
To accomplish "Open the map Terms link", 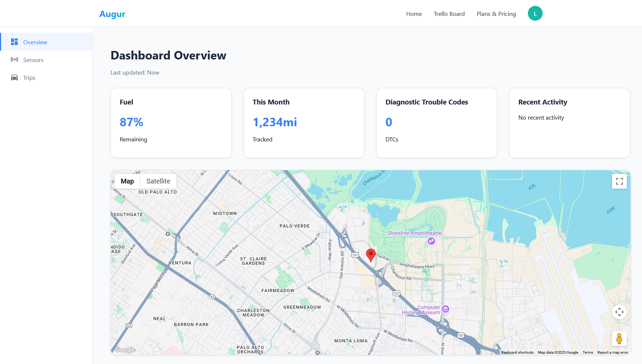I will coord(588,352).
